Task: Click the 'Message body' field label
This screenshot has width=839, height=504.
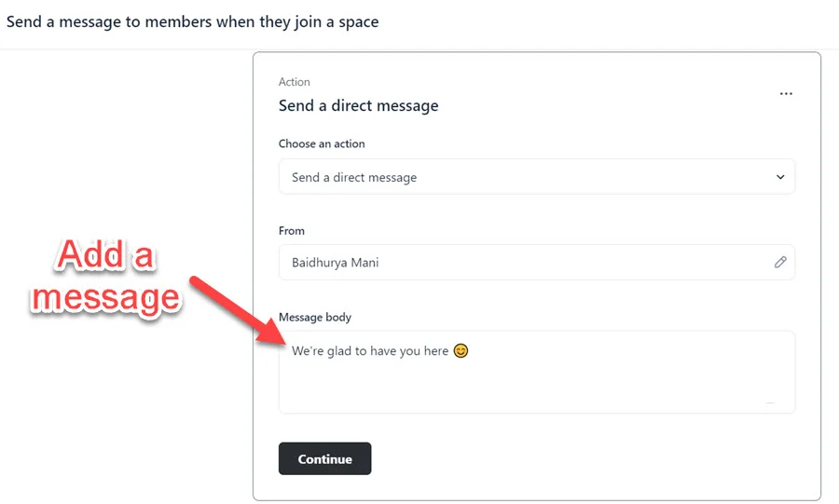Action: 315,317
